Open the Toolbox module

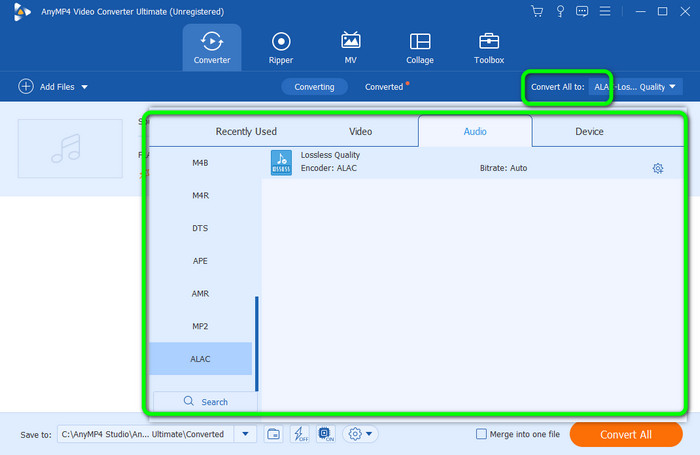(x=489, y=47)
